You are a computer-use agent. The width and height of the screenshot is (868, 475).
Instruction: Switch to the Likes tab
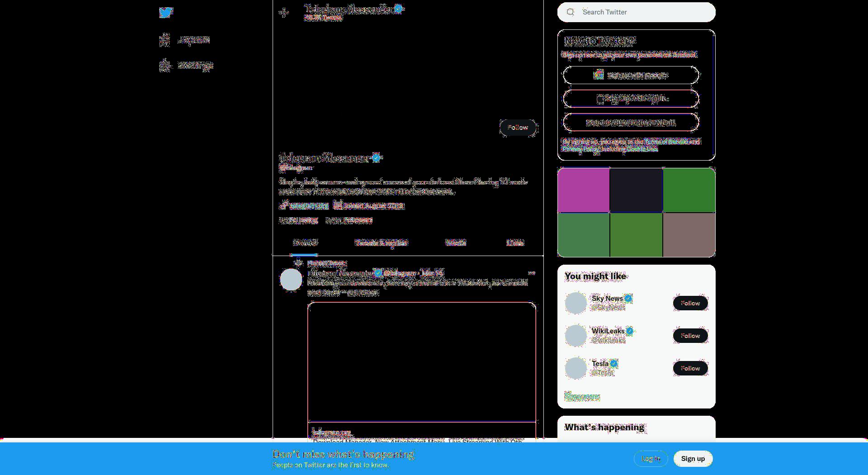pos(515,243)
